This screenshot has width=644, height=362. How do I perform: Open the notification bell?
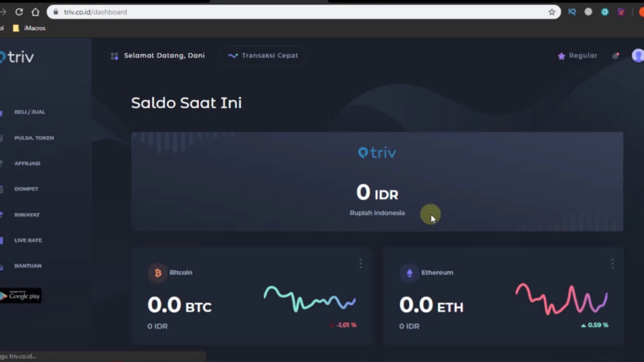click(615, 56)
